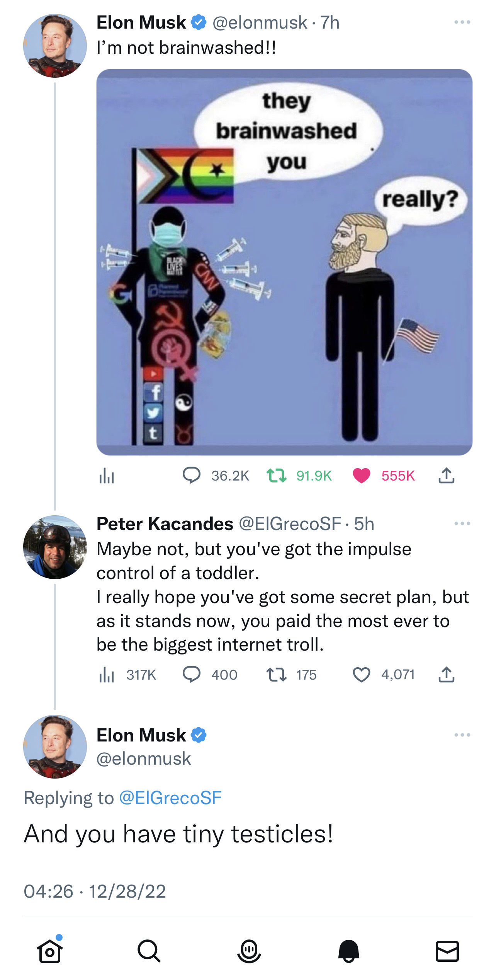Toggle retweet on tweet with 91.9K retweets
496x980 pixels.
(277, 476)
